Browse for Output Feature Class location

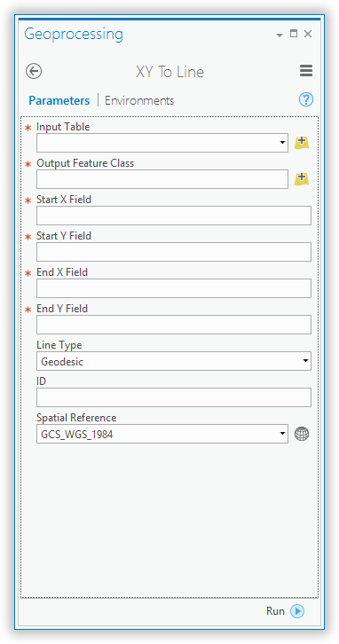302,179
